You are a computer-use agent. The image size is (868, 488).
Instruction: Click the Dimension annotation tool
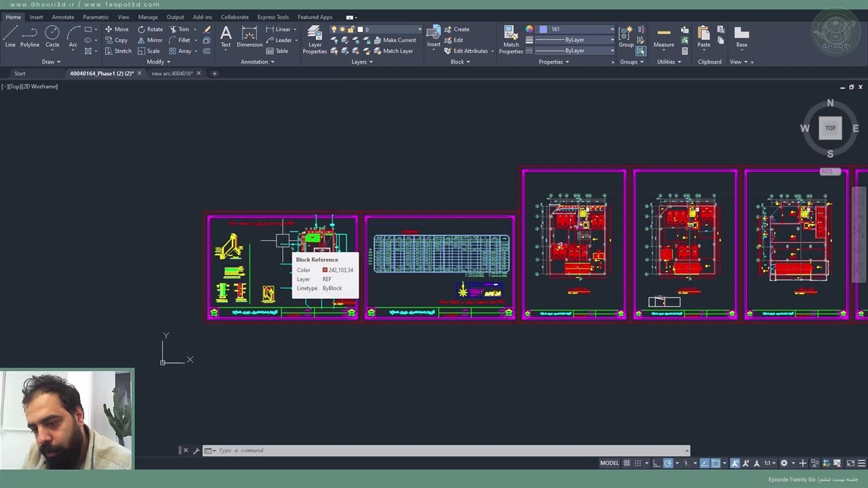pos(249,37)
